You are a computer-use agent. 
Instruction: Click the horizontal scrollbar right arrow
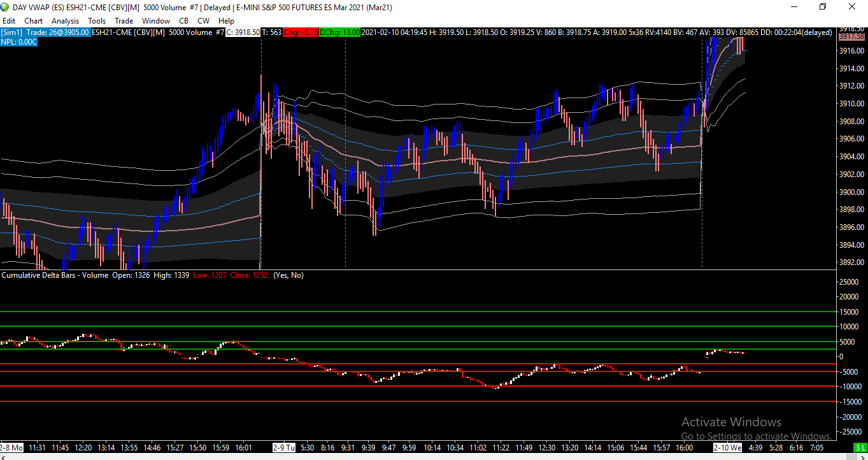(x=864, y=457)
